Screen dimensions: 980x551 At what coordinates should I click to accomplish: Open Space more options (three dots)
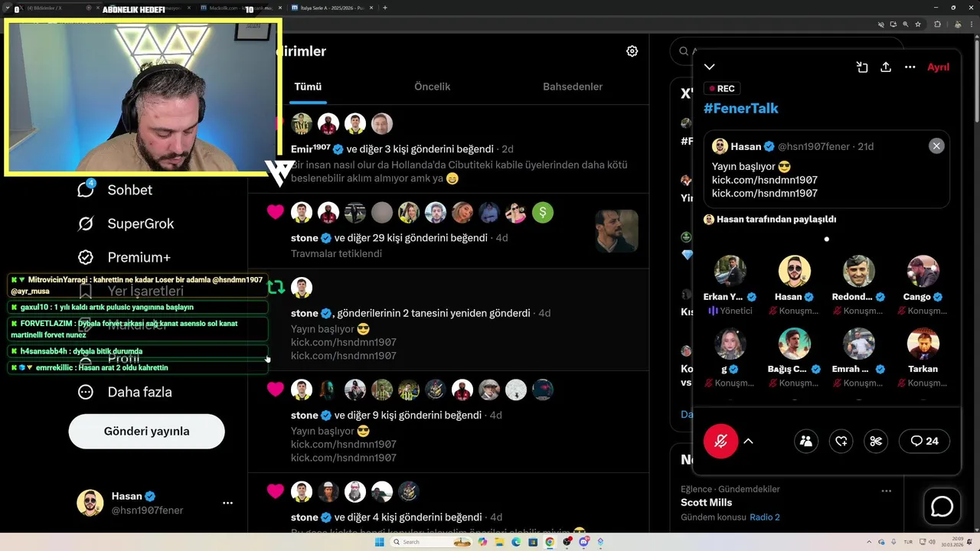[x=910, y=67]
